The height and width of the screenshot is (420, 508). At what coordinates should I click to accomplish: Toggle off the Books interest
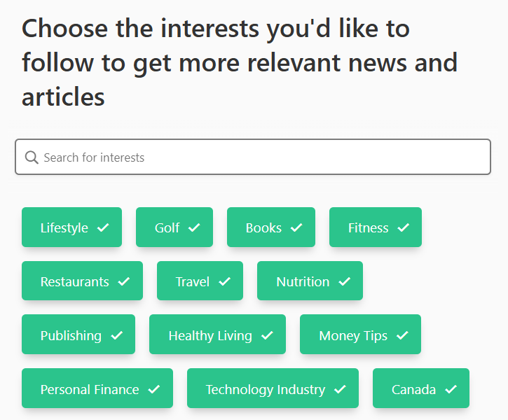(271, 227)
